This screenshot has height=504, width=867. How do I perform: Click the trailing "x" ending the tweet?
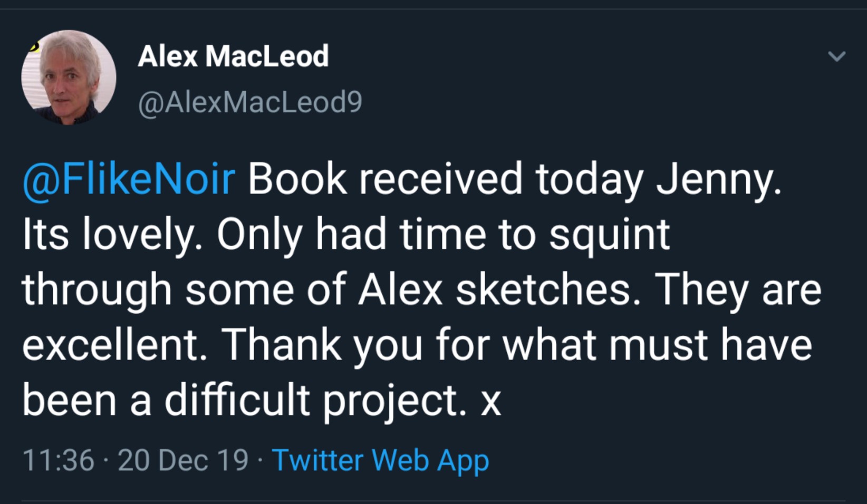(x=490, y=402)
